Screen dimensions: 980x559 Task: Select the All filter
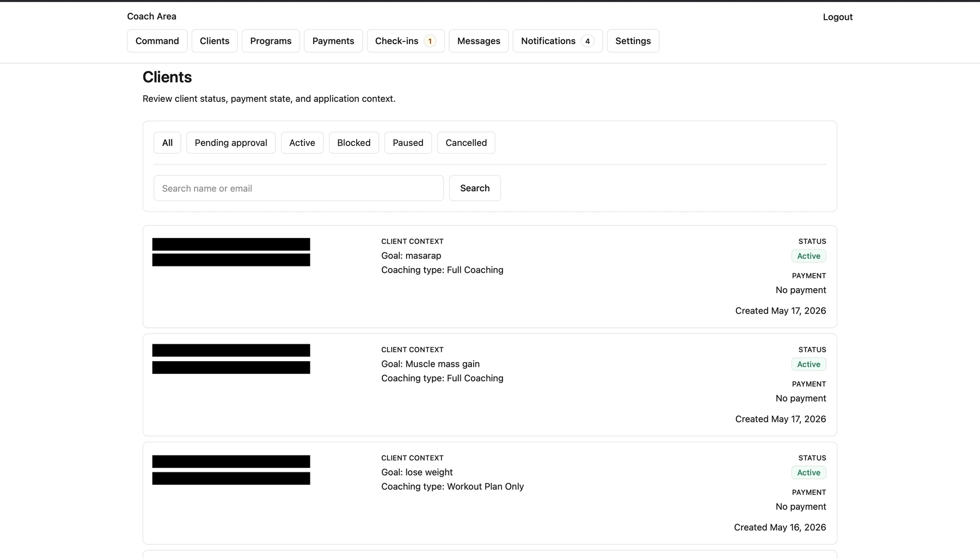(x=167, y=143)
